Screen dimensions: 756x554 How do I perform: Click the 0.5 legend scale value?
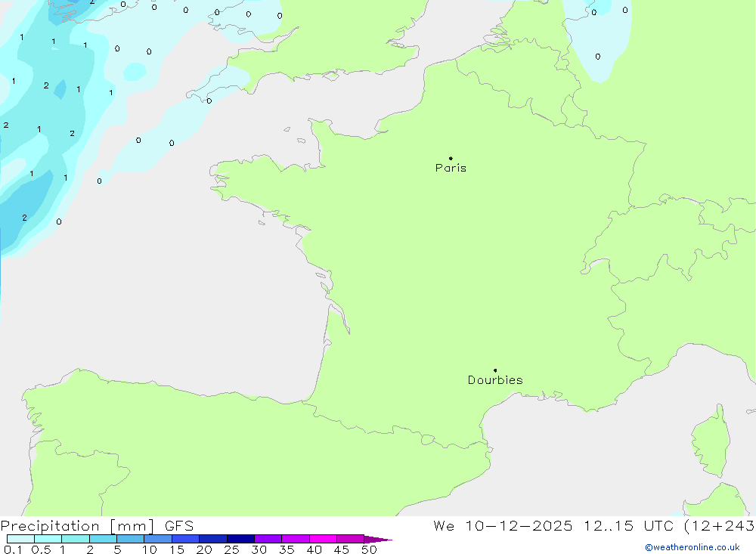click(41, 549)
